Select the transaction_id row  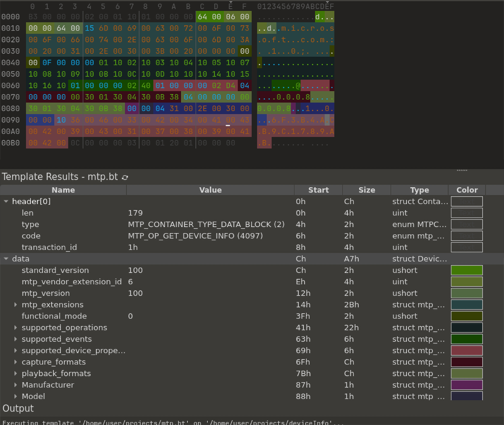pyautogui.click(x=252, y=247)
